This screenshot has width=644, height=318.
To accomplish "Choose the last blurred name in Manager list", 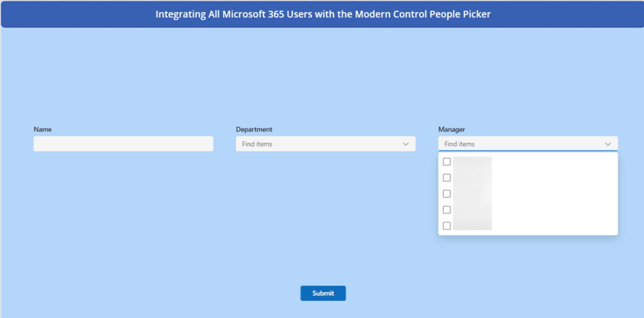I will pyautogui.click(x=472, y=225).
